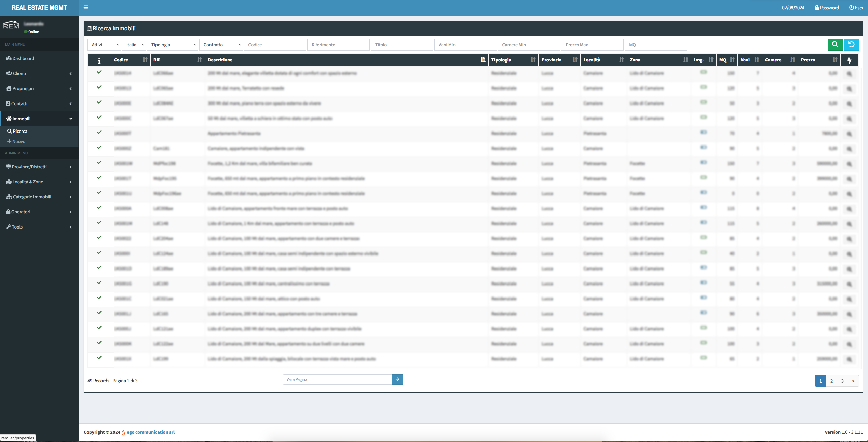Image resolution: width=868 pixels, height=442 pixels.
Task: Go to page 2 of results
Action: click(x=831, y=381)
